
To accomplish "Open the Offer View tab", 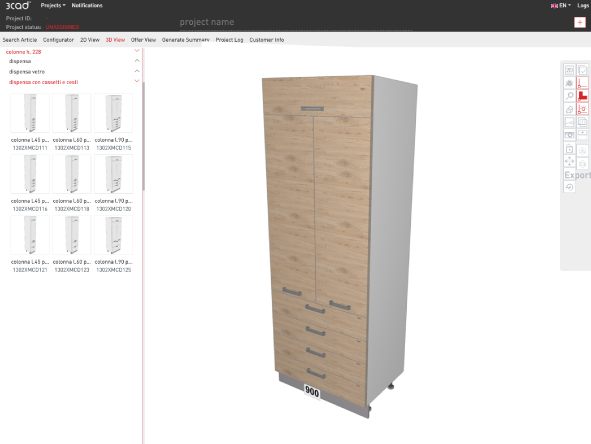I will click(x=143, y=40).
